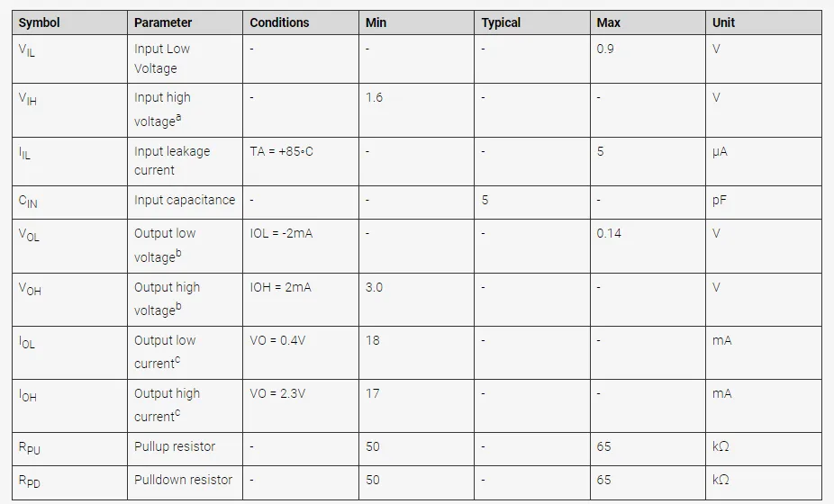Select the Input leakage current cell
Viewport: 834px width, 504px height.
[172, 160]
